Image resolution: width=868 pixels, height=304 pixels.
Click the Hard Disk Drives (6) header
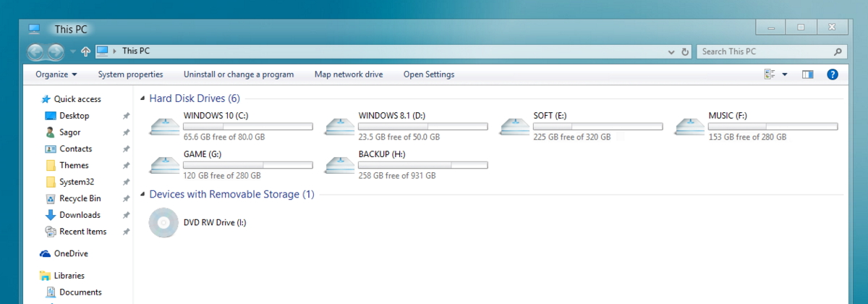click(x=195, y=98)
